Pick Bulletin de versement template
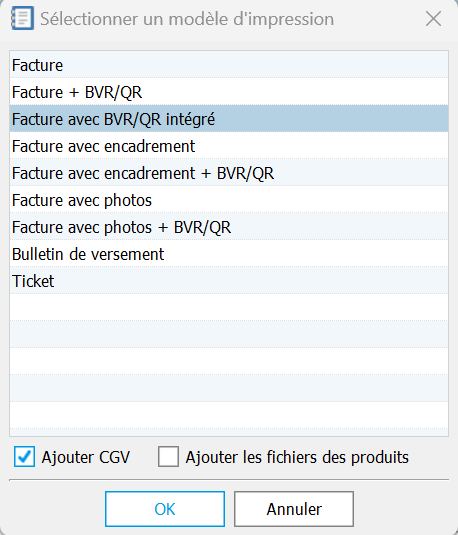 pyautogui.click(x=229, y=254)
